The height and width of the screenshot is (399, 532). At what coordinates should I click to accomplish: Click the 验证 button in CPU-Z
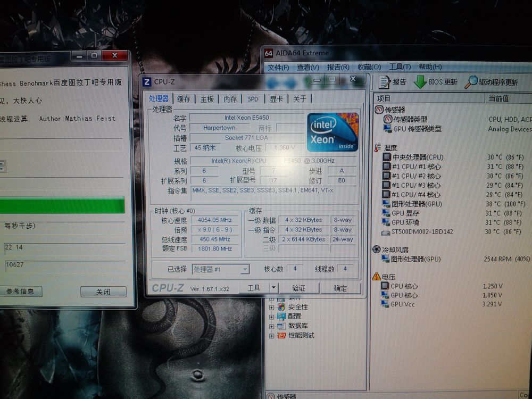click(299, 288)
